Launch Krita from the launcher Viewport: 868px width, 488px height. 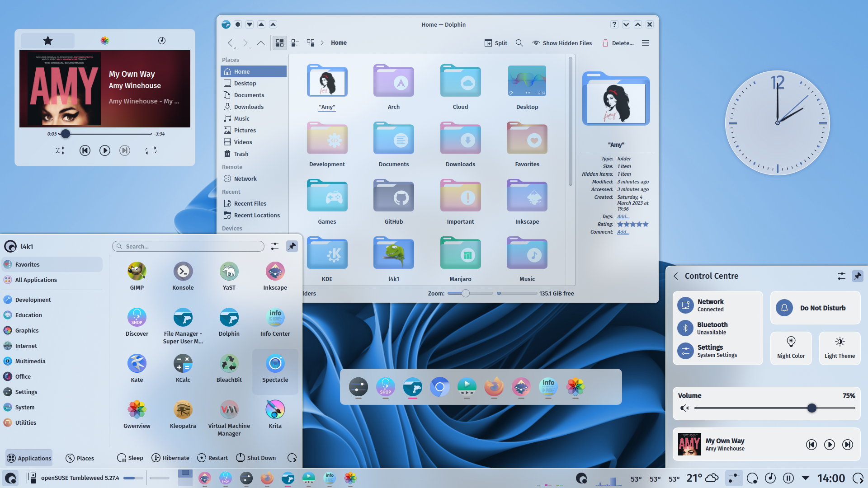[275, 414]
